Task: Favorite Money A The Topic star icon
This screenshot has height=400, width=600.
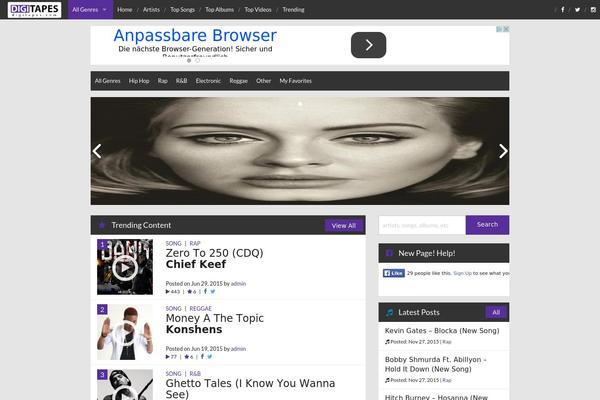Action: pyautogui.click(x=186, y=357)
